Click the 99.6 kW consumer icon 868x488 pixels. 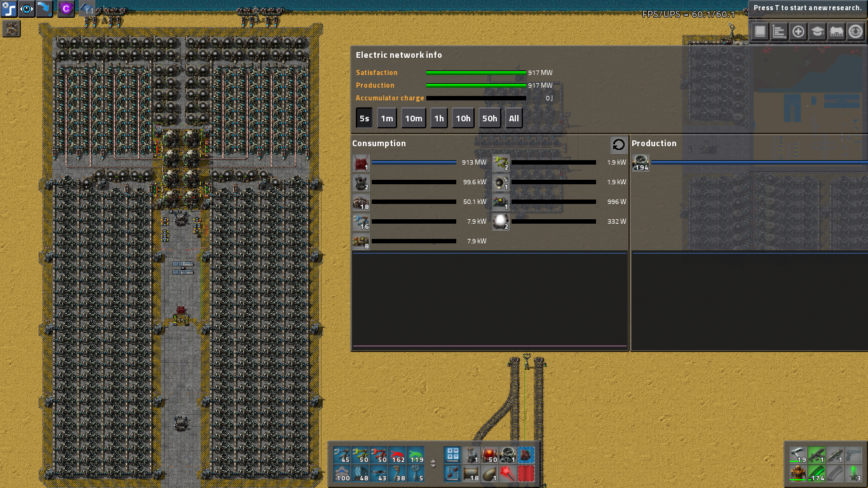(361, 182)
